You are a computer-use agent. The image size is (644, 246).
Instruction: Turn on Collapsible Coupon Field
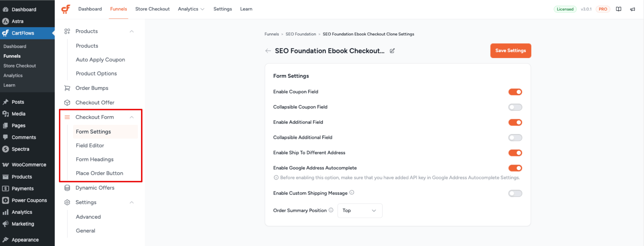[x=515, y=107]
